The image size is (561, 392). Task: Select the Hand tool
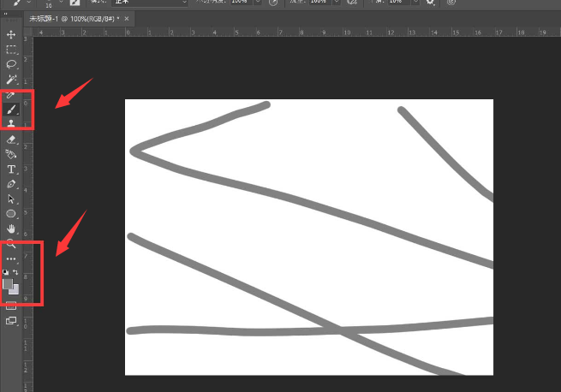pyautogui.click(x=11, y=229)
